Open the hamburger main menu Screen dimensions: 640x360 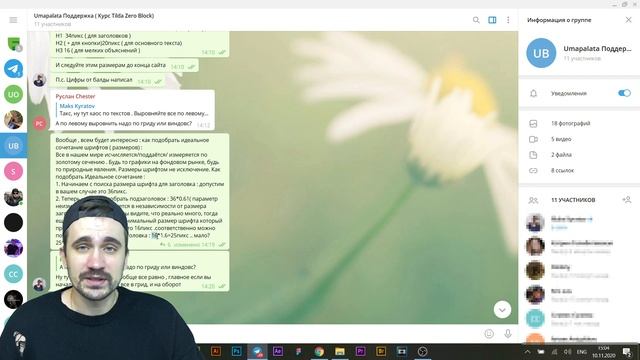[x=13, y=20]
